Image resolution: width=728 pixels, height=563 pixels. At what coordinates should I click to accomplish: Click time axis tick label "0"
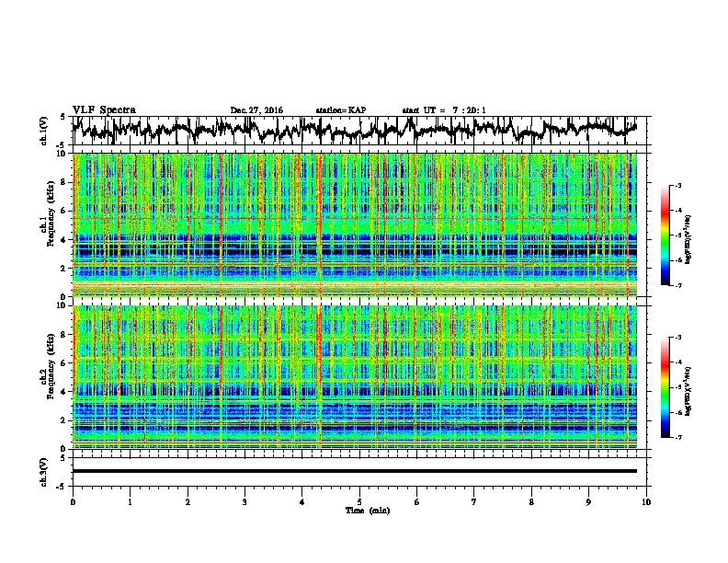73,502
